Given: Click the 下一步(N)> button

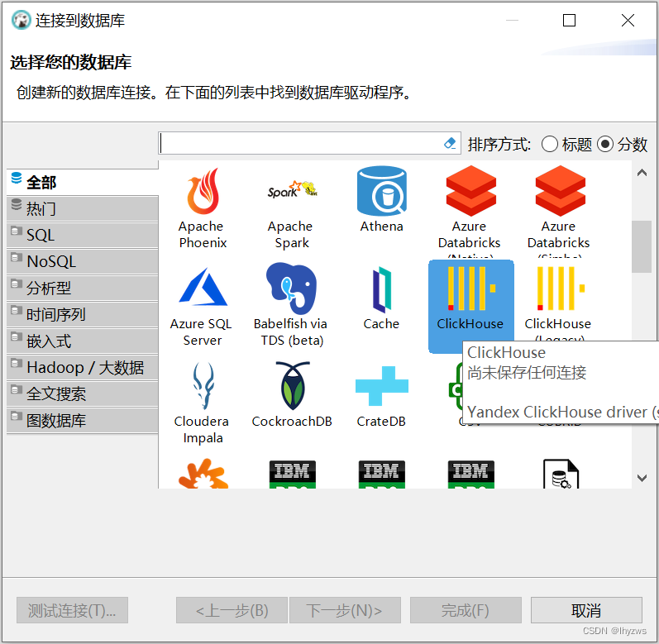Looking at the screenshot, I should 345,610.
